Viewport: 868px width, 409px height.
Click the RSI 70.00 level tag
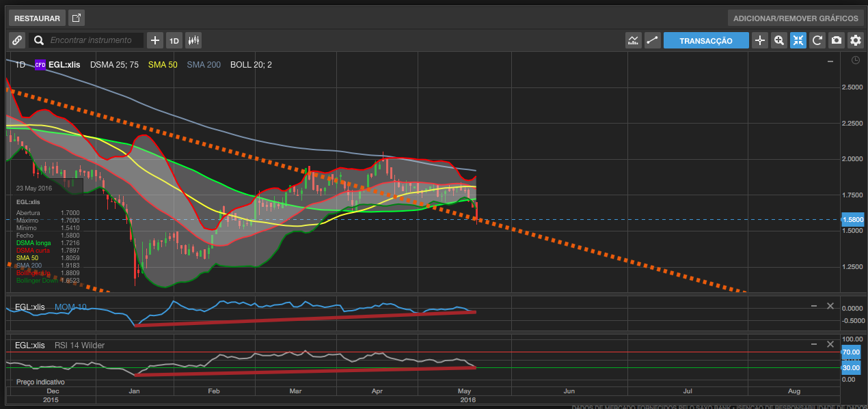pyautogui.click(x=852, y=352)
